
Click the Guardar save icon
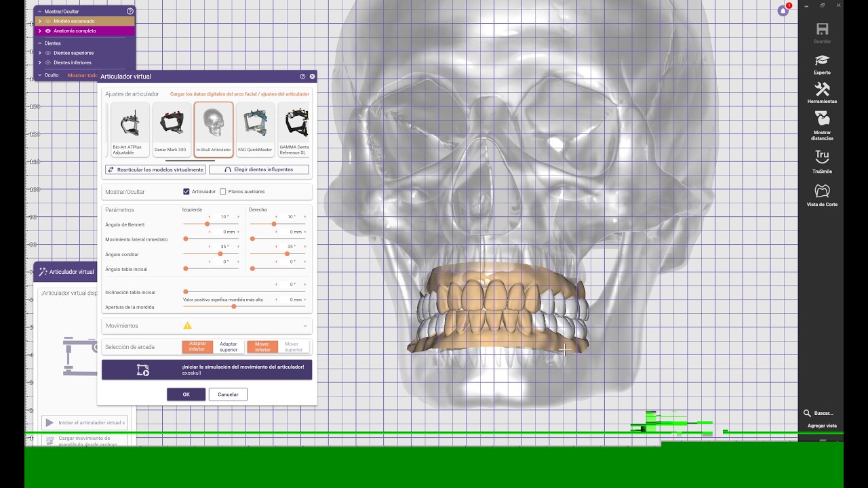click(x=822, y=29)
